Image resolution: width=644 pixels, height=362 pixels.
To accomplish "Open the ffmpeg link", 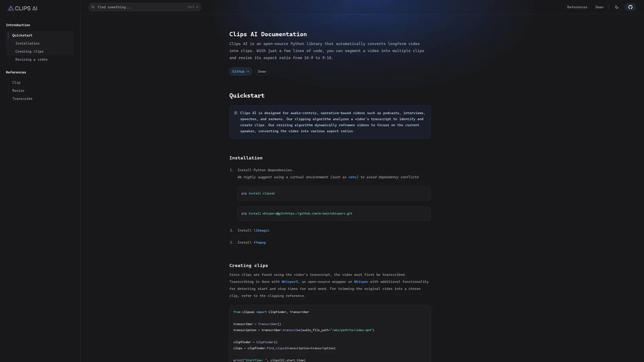I will coord(259,242).
